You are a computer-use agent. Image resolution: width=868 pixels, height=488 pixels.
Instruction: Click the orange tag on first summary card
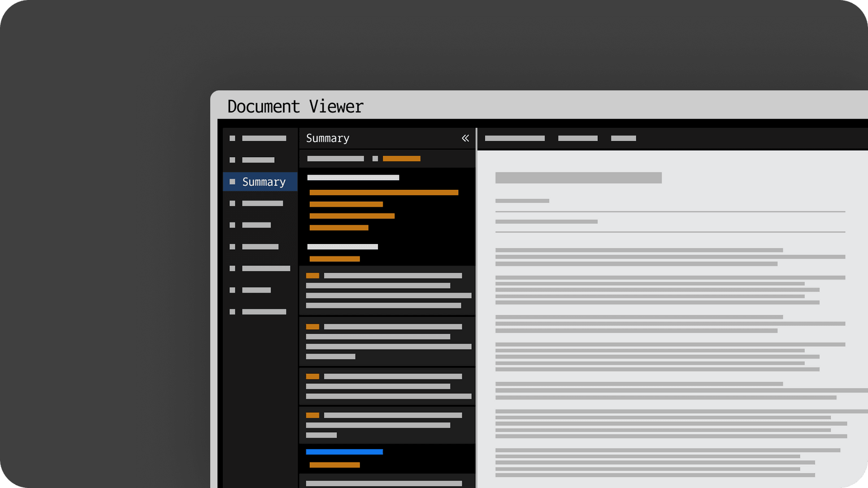tap(313, 276)
